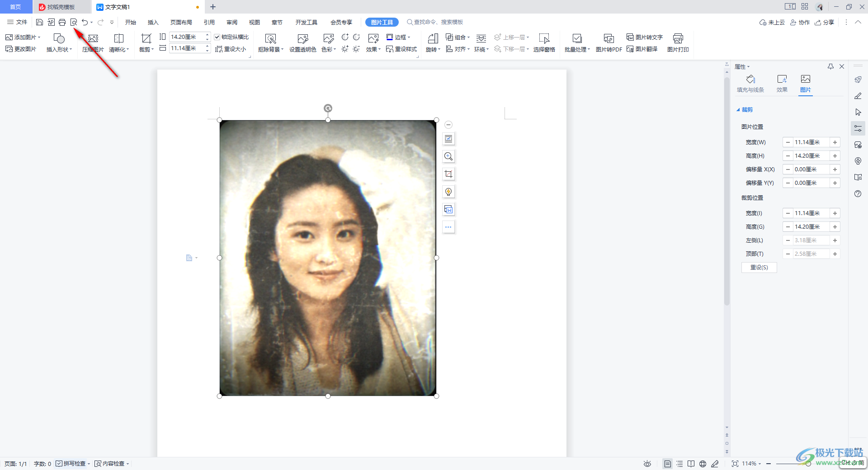Click 协作 collaborate button
The width and height of the screenshot is (868, 470).
coord(800,22)
